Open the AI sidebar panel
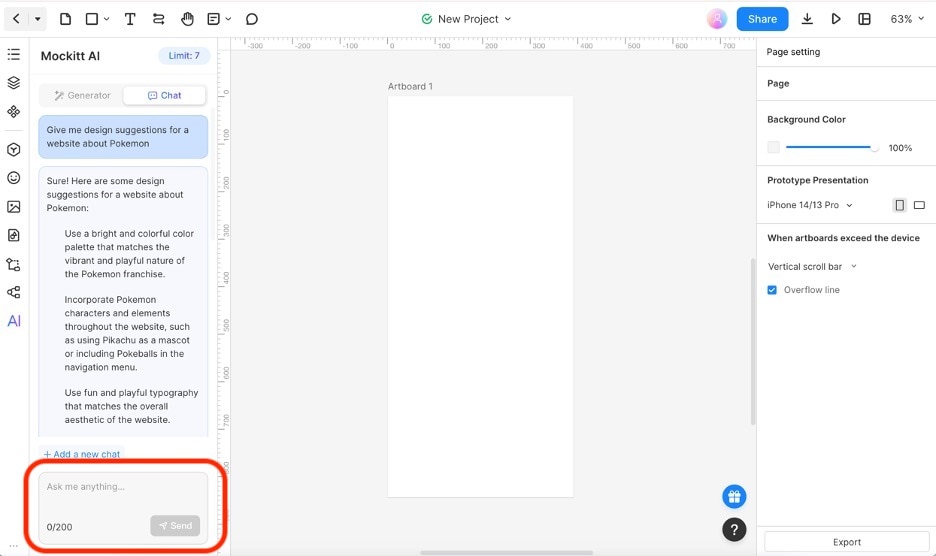The width and height of the screenshot is (936, 556). click(x=14, y=321)
